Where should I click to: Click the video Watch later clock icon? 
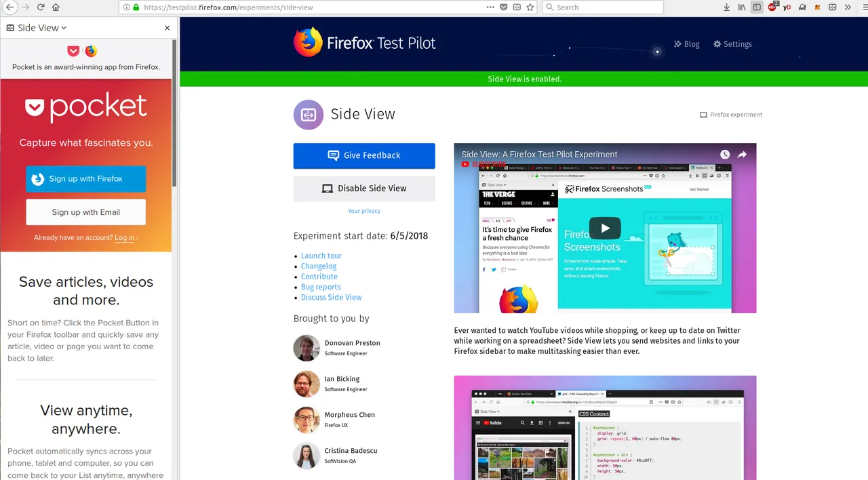tap(725, 155)
